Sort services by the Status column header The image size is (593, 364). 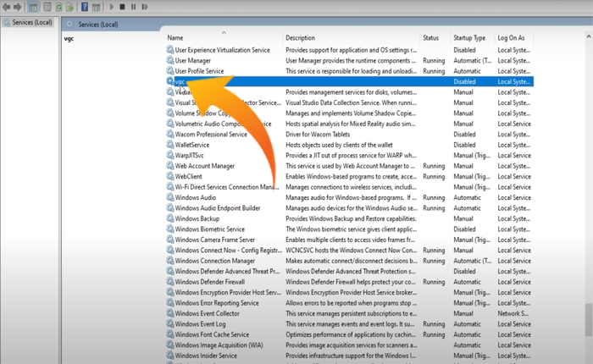point(431,38)
